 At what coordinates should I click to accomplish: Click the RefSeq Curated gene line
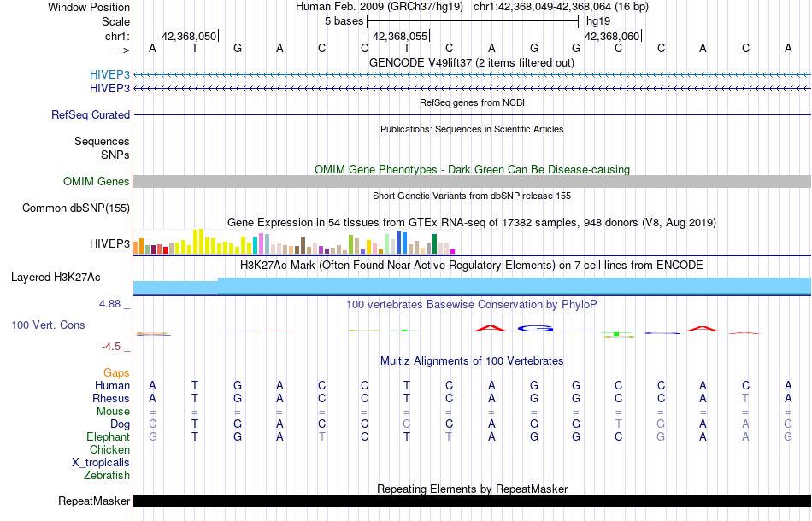(x=472, y=114)
